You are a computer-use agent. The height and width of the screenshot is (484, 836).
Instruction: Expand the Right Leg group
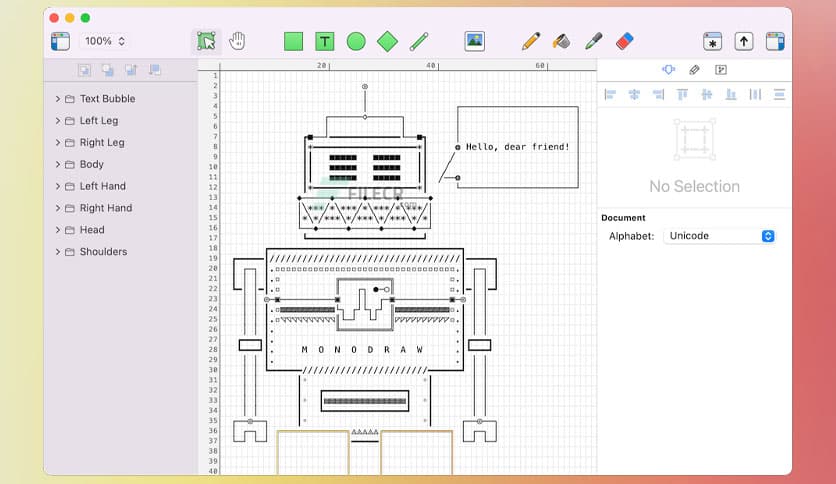click(58, 142)
